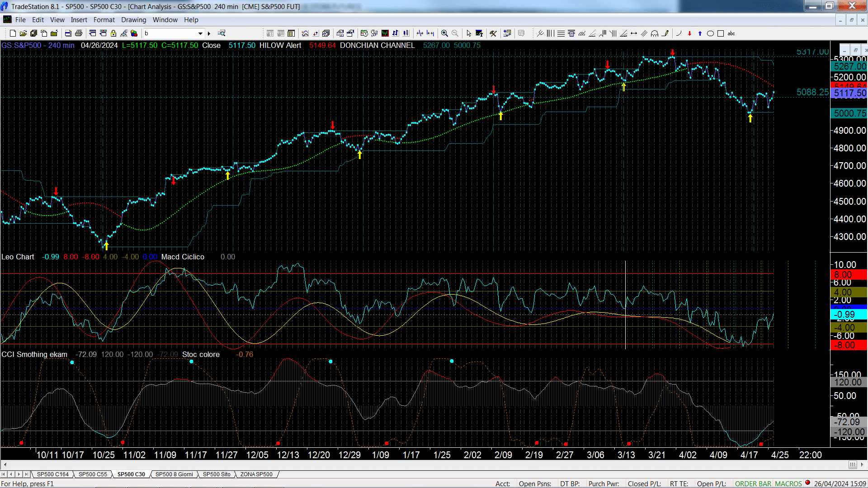
Task: Open the Drawing menu
Action: tap(134, 20)
